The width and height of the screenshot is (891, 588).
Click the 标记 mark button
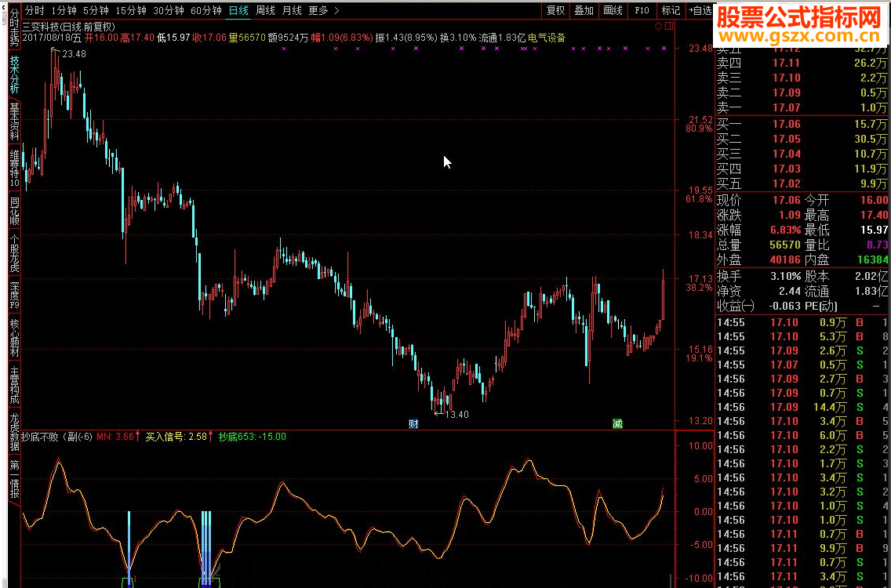[671, 10]
